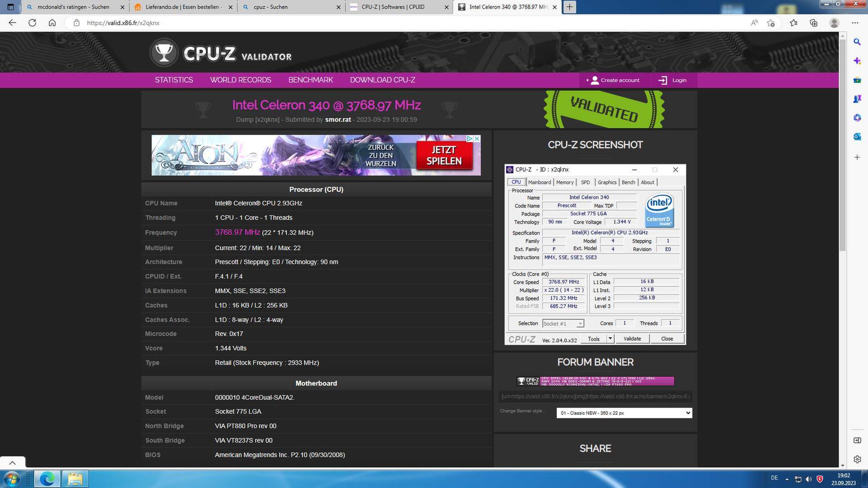This screenshot has height=488, width=868.
Task: Close the Lieferando.de tab
Action: pos(231,7)
